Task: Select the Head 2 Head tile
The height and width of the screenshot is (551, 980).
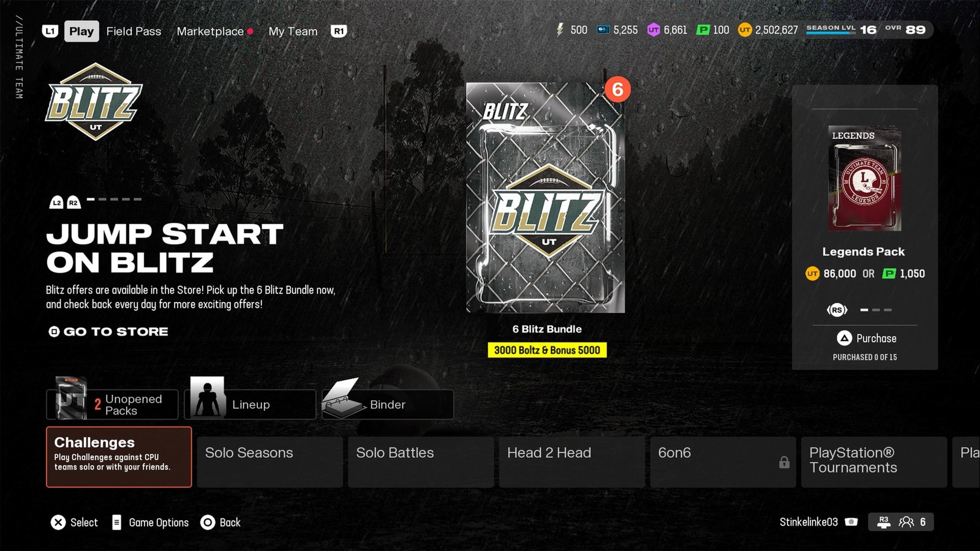Action: (x=571, y=462)
